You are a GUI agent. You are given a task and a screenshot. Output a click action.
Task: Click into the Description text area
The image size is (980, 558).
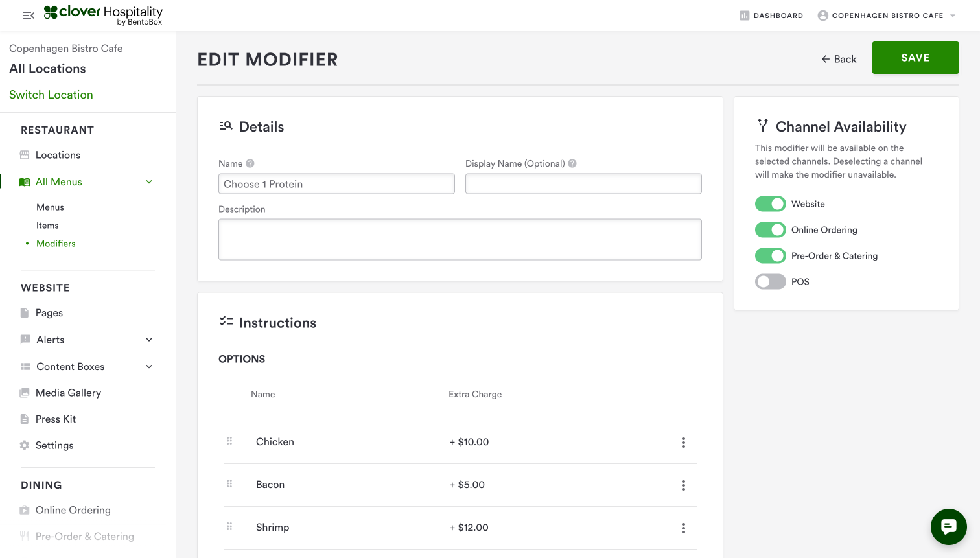[x=460, y=239]
